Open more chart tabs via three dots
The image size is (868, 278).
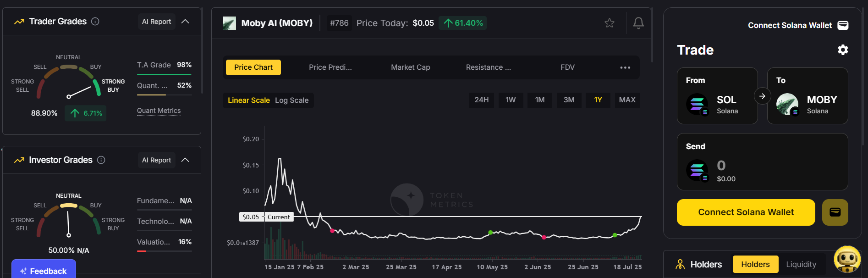pyautogui.click(x=625, y=67)
